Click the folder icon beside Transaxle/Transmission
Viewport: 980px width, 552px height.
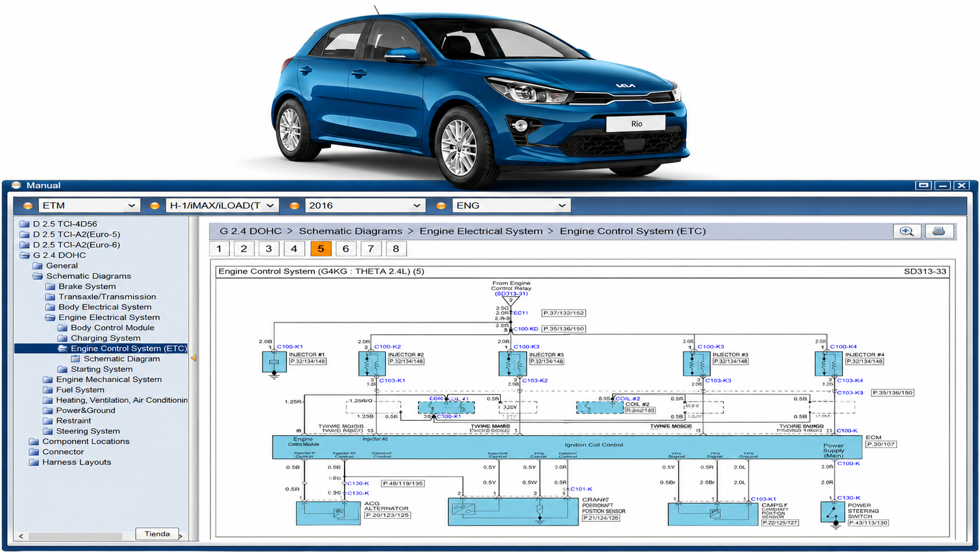click(50, 297)
